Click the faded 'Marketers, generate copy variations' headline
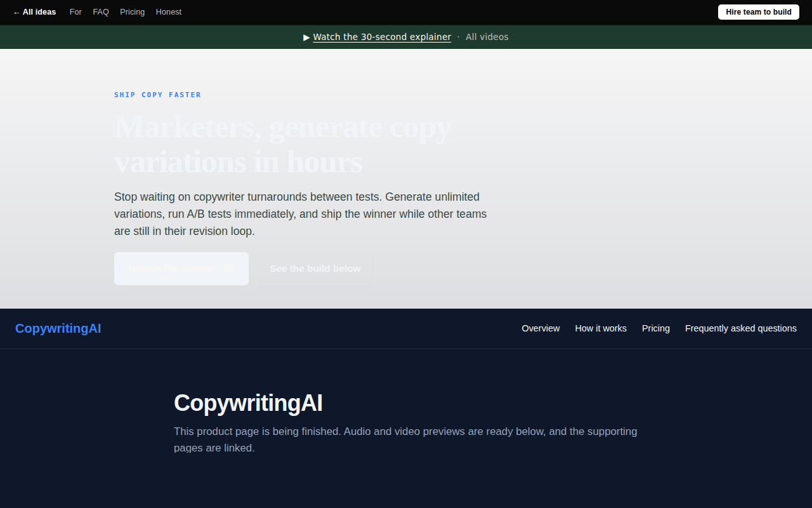The image size is (812, 508). [283, 144]
